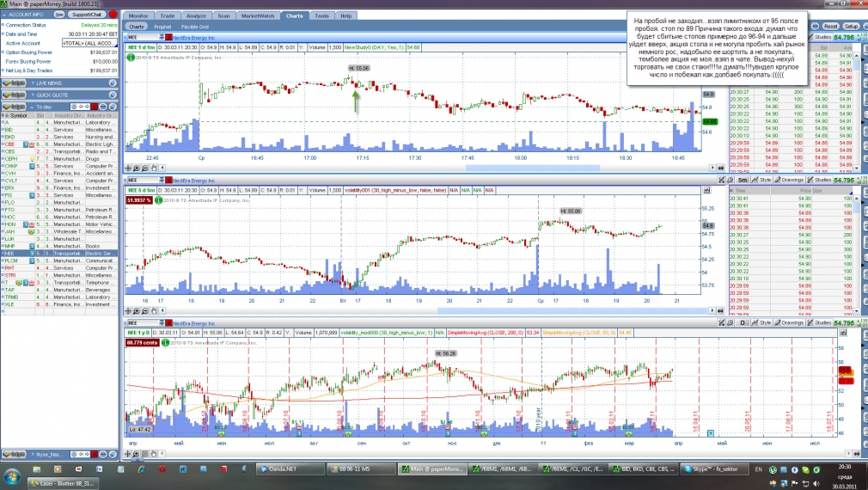Click Time & Sales down scroll arrow in middle panel
Viewport: 868px width, 490px height.
click(x=858, y=310)
